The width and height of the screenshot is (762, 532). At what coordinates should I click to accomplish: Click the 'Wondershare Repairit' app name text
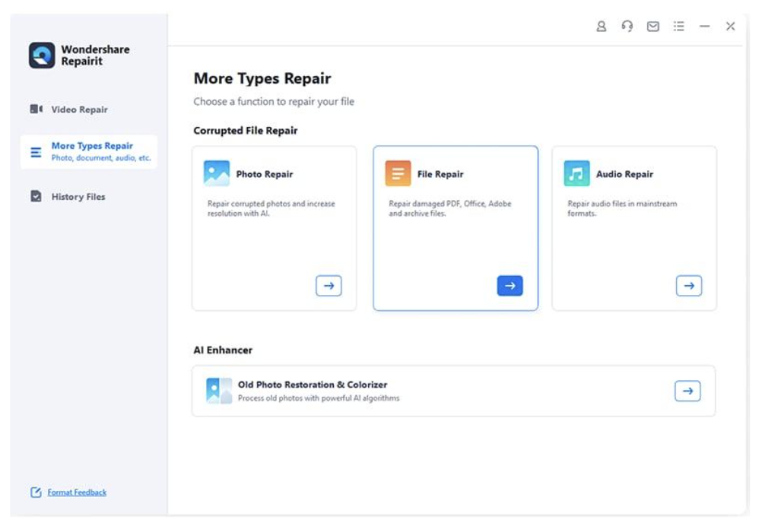click(x=95, y=55)
